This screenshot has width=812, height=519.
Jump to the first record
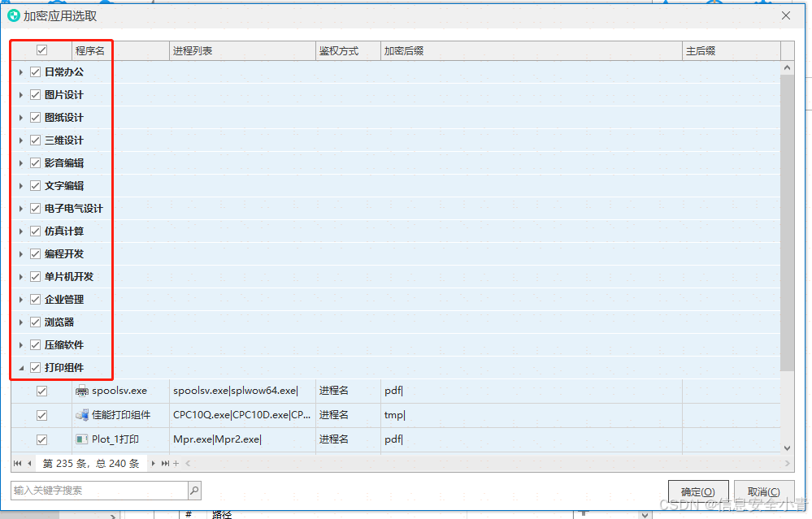pyautogui.click(x=18, y=464)
